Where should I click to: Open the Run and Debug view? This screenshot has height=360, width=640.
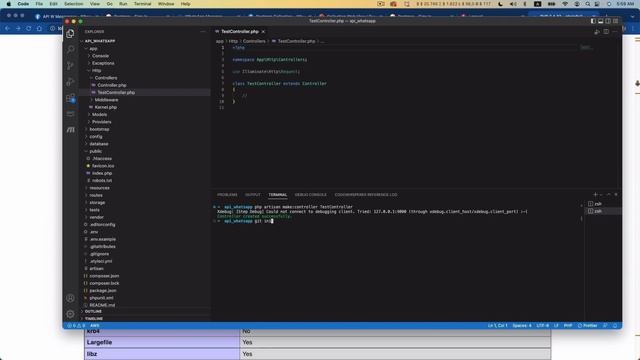click(70, 82)
